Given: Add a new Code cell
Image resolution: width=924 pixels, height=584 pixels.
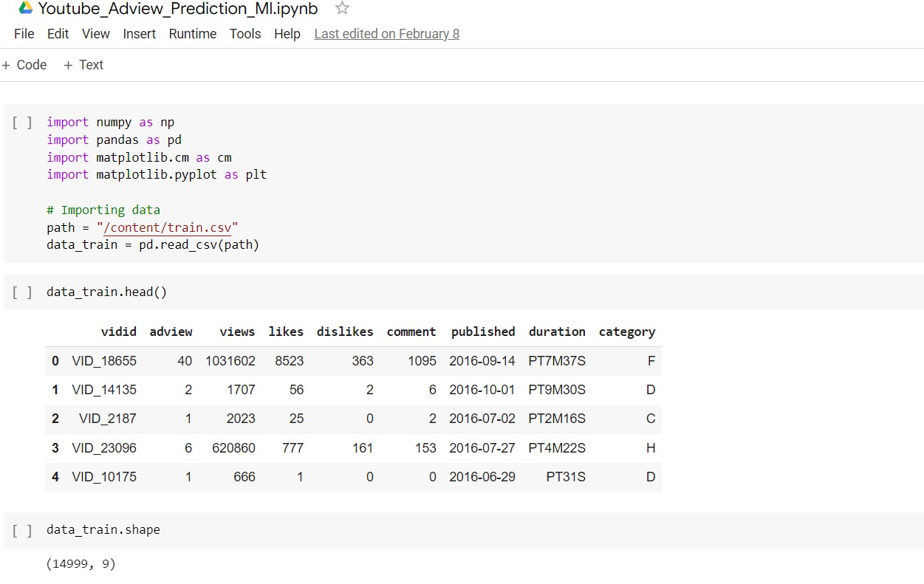Looking at the screenshot, I should click(x=25, y=65).
